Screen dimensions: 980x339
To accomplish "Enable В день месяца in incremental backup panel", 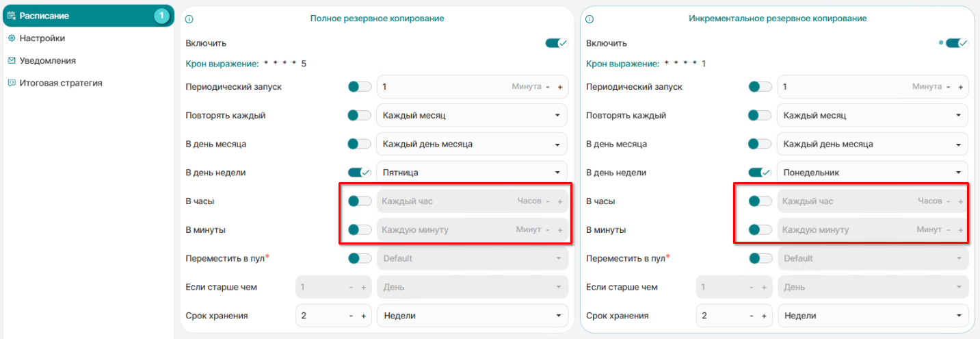I will pyautogui.click(x=760, y=145).
